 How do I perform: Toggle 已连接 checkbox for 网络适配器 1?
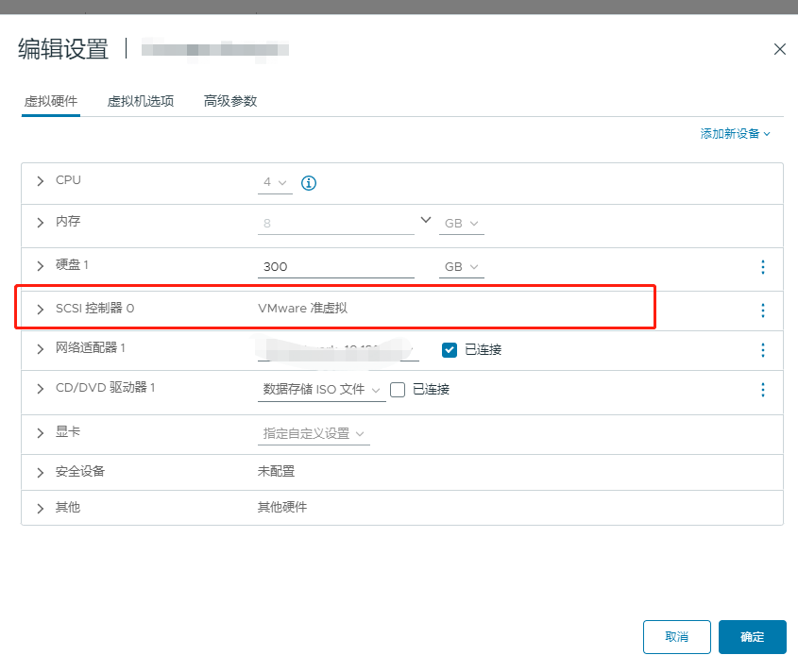point(450,350)
